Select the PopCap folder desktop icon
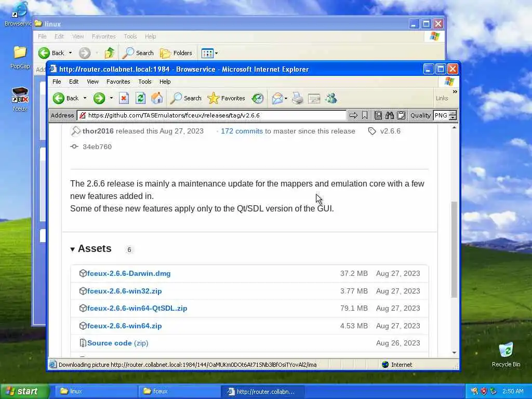 [20, 58]
